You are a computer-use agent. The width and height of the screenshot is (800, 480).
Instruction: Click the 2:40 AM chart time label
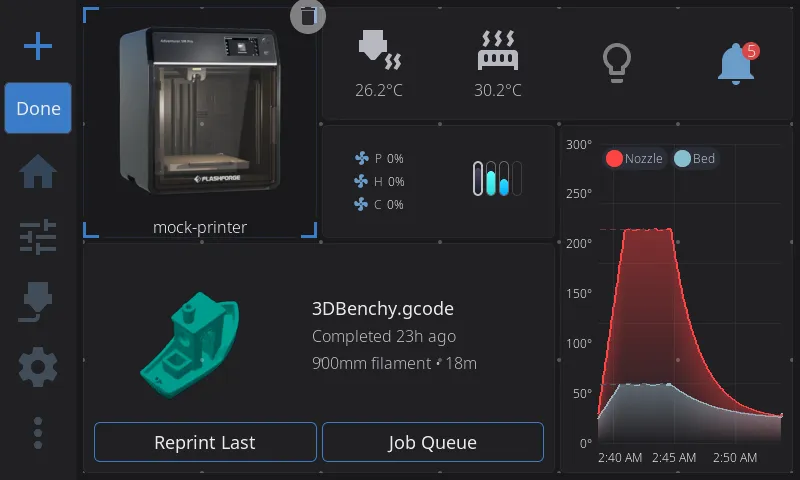pyautogui.click(x=620, y=458)
